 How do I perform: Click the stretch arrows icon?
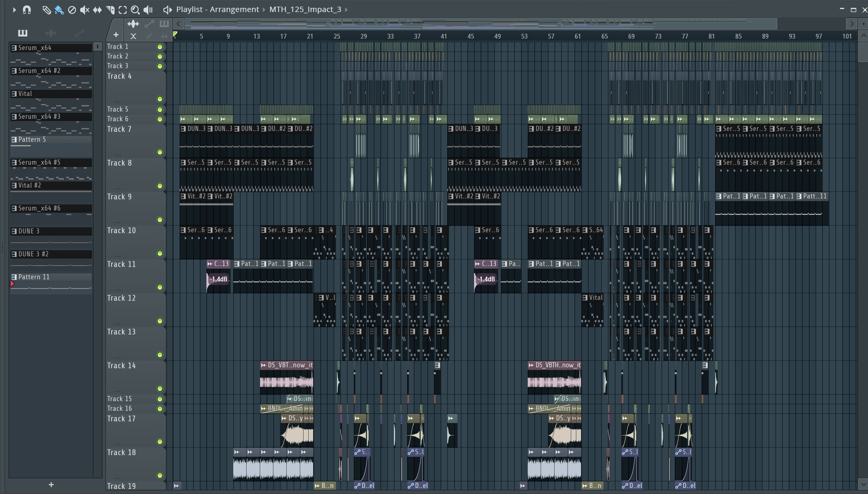[165, 36]
